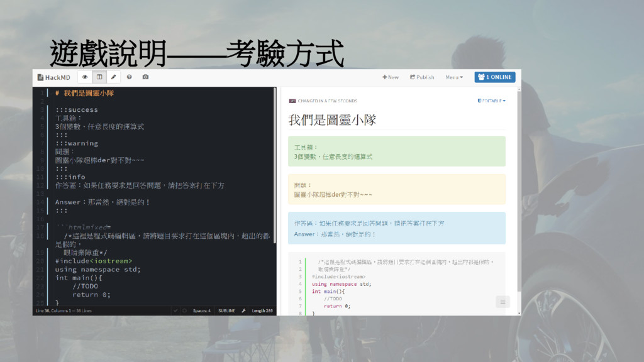Click 'using namespace std;' in preview code block
Viewport: 644px width, 362px height.
341,284
